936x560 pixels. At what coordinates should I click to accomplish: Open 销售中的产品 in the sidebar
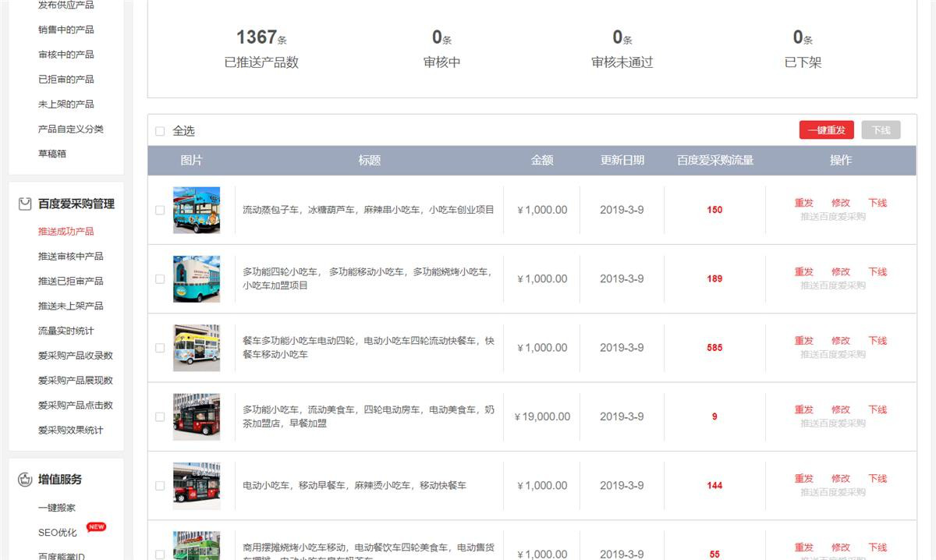coord(66,30)
